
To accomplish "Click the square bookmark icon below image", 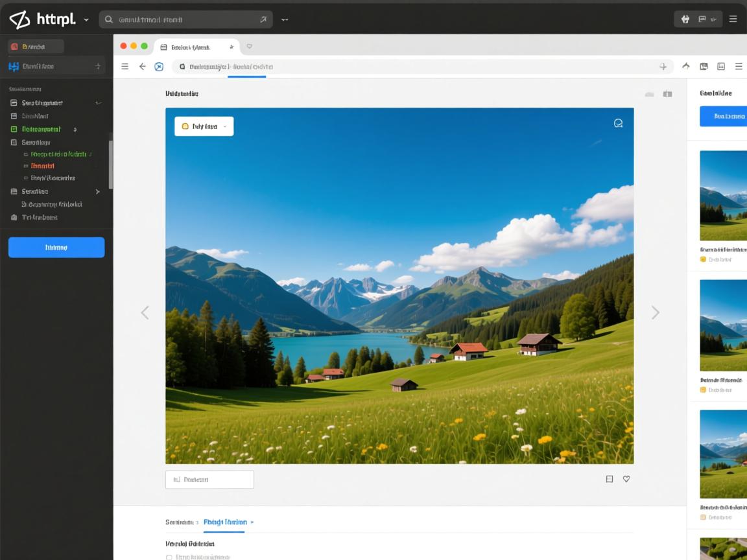I will tap(609, 479).
